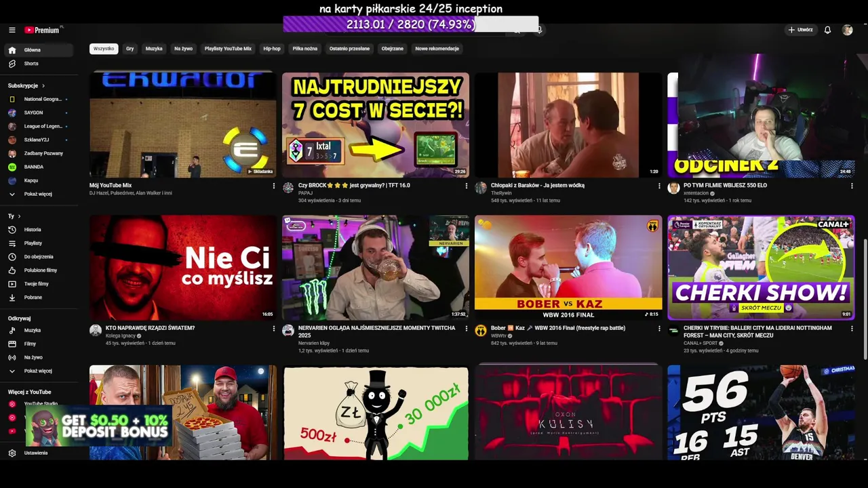Image resolution: width=868 pixels, height=488 pixels.
Task: Select Nowe rekomendacje filter chip
Action: (437, 49)
